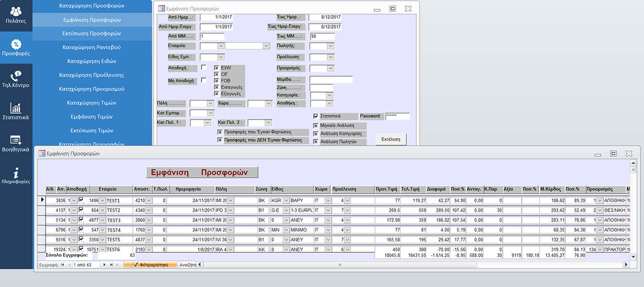Click the Φιλτραρίστηκε filter button
644x287 pixels.
pos(150,265)
